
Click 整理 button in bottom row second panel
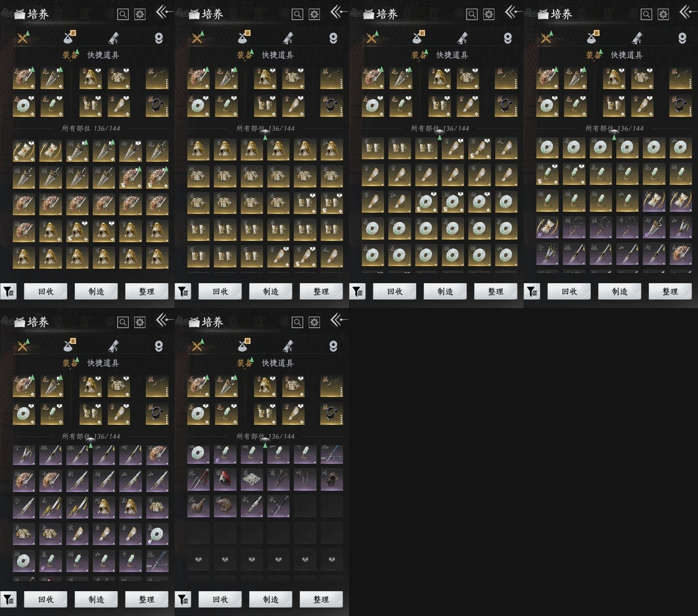[321, 599]
